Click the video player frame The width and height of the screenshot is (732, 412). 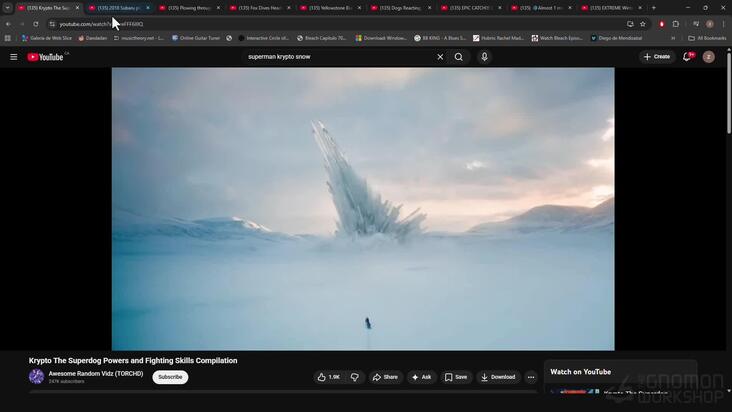tap(363, 209)
